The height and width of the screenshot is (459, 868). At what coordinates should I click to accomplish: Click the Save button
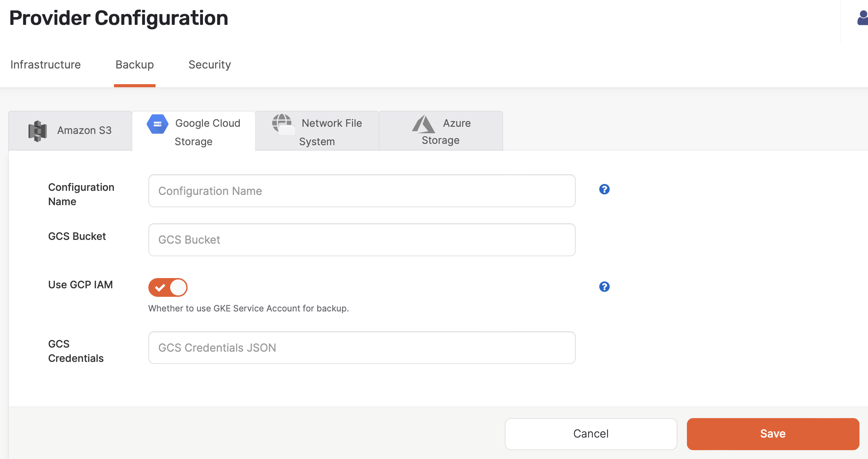[x=773, y=434]
